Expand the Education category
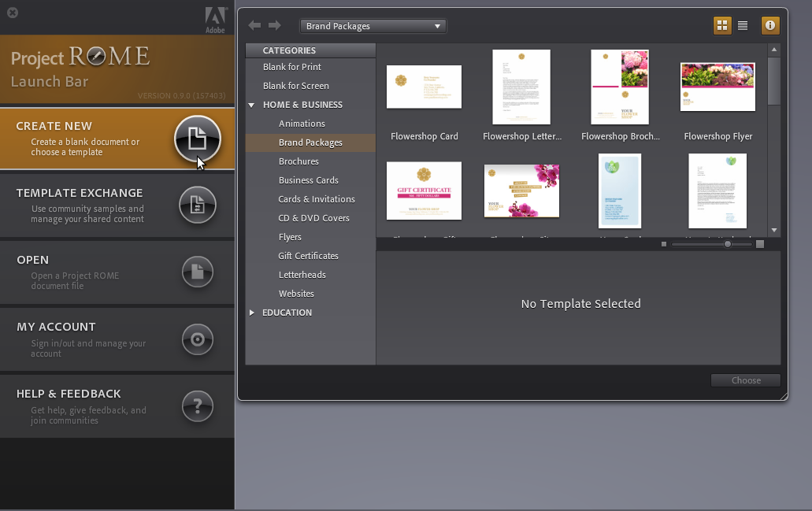812x511 pixels. tap(252, 313)
